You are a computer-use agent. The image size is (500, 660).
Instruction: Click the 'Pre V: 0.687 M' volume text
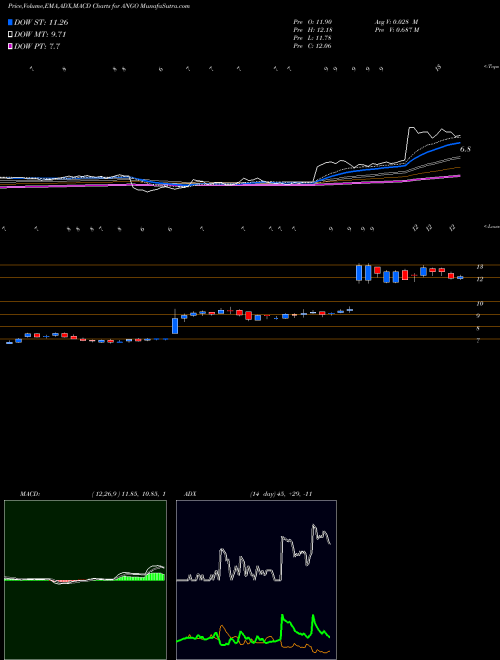coord(396,30)
